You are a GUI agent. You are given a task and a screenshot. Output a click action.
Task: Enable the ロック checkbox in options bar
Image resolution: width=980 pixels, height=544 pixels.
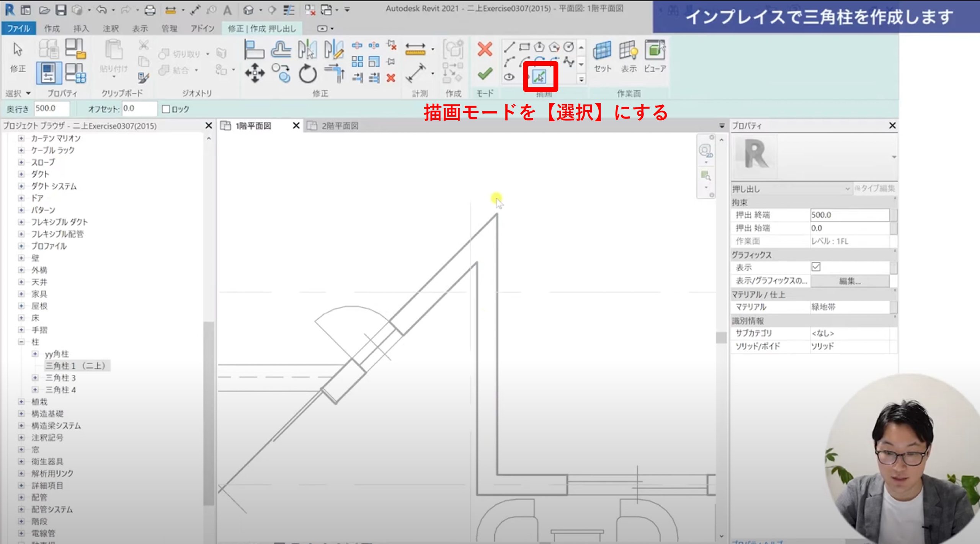[x=166, y=109]
